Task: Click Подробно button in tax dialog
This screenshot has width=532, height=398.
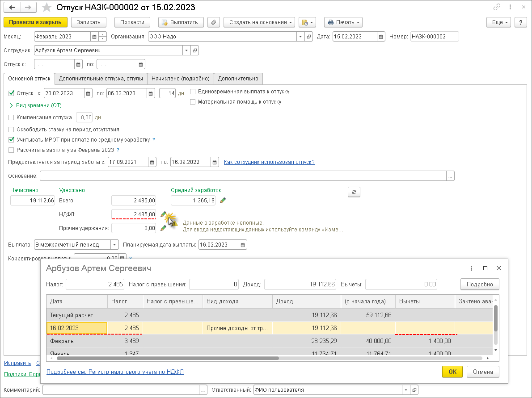Action: click(480, 285)
